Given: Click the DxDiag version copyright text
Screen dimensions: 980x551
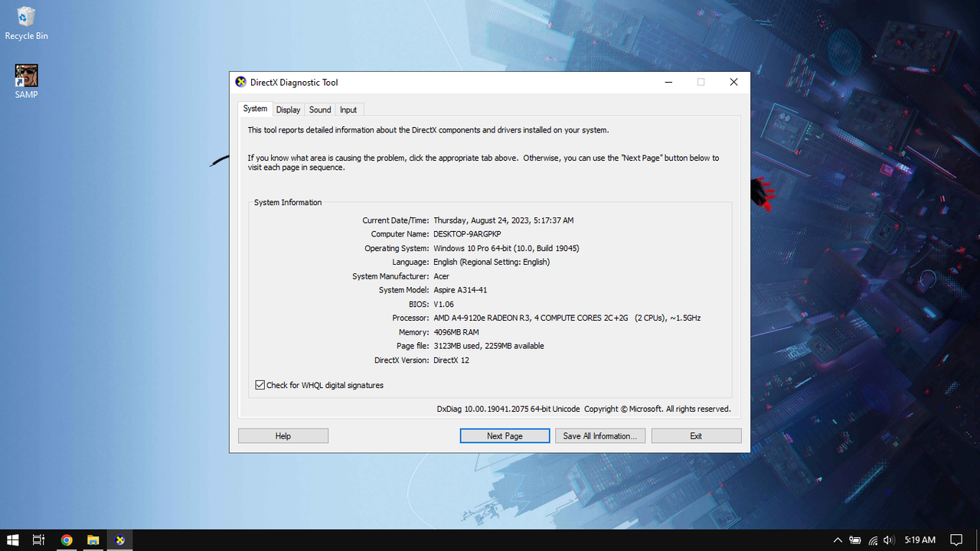Looking at the screenshot, I should 583,409.
